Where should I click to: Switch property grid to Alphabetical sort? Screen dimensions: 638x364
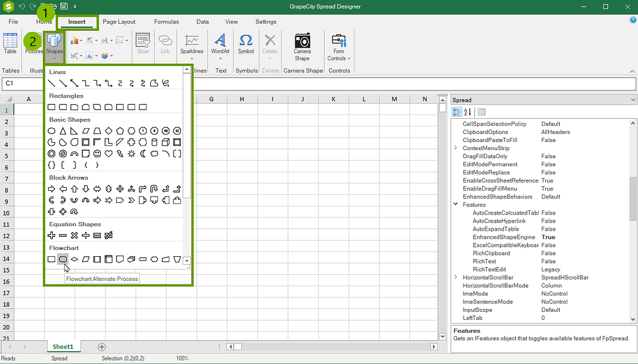click(x=467, y=112)
